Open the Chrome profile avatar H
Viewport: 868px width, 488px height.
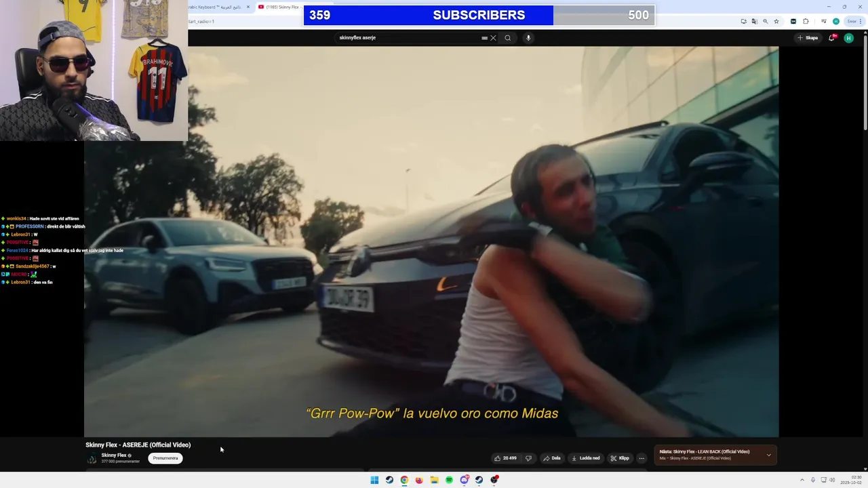pyautogui.click(x=835, y=21)
